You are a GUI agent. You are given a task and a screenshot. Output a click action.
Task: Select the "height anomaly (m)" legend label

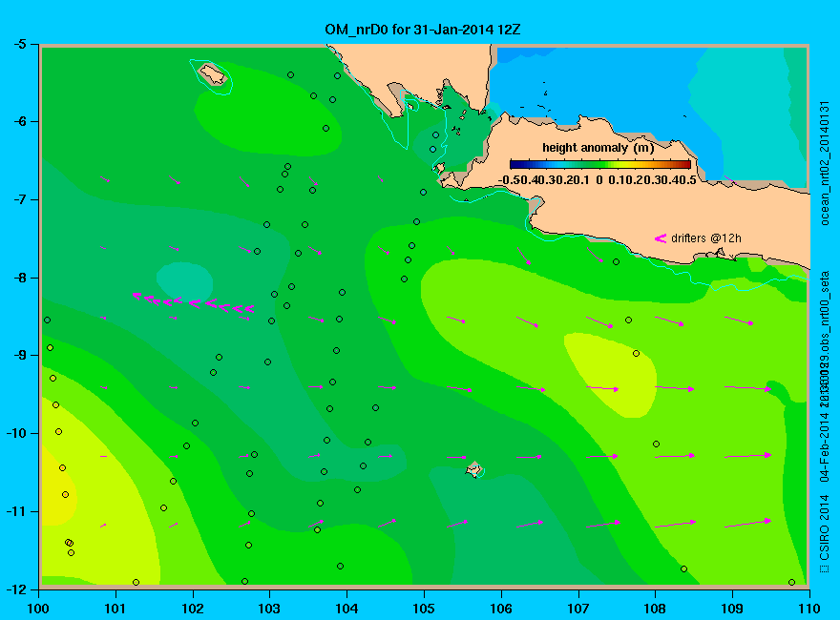[598, 148]
